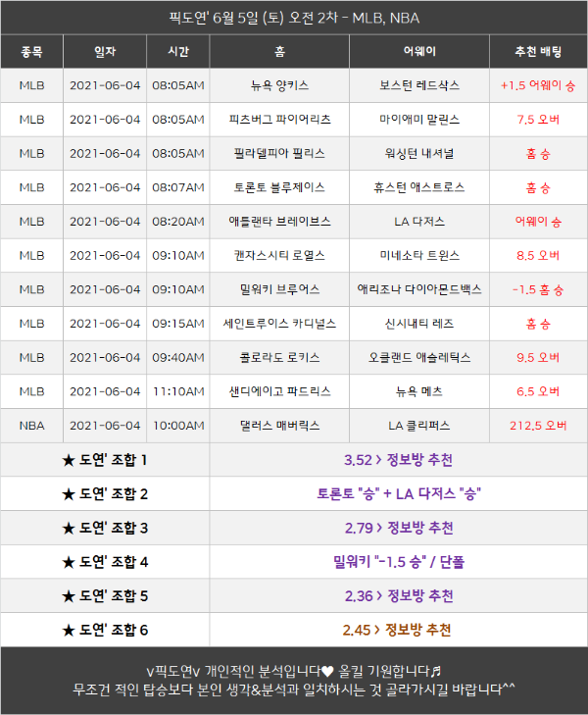Click away team '휴스턴 애스트로스'
Screen dimensions: 588x715
419,187
